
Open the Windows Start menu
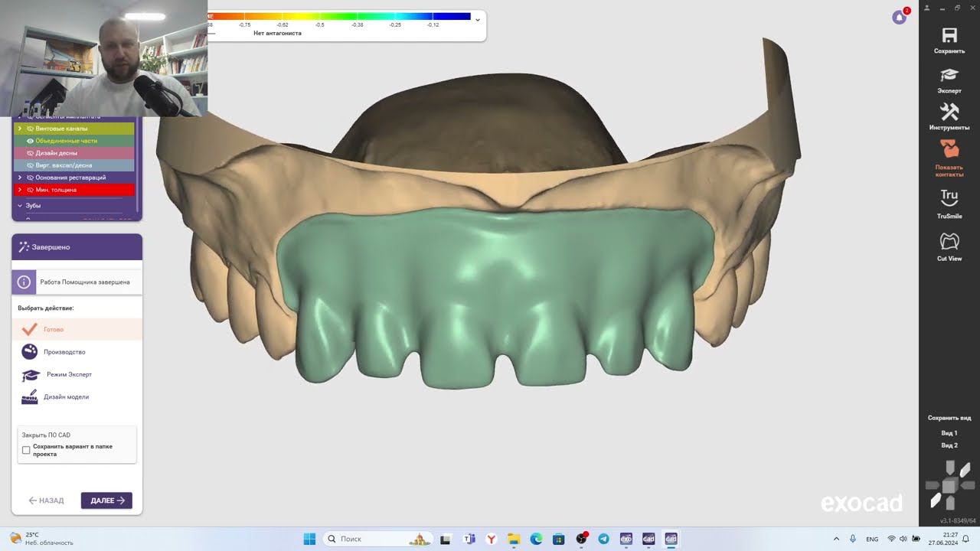click(309, 539)
